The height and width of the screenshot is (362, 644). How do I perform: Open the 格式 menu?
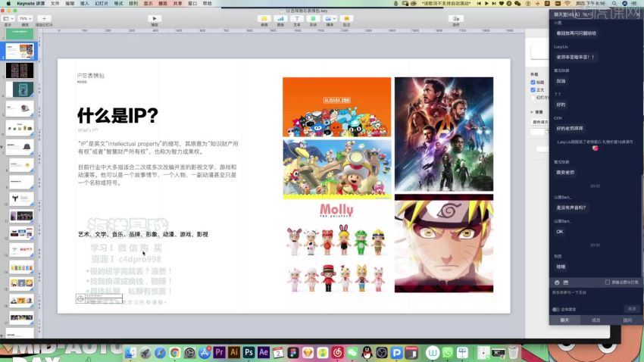pos(118,3)
